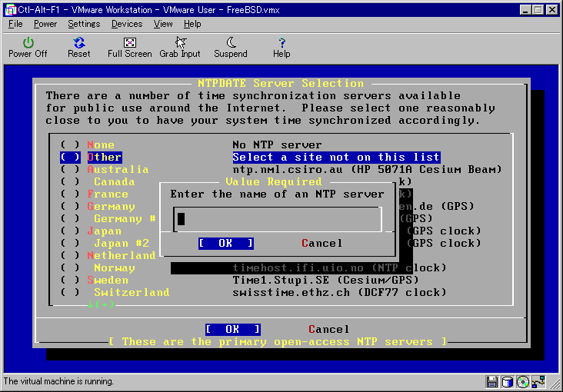The image size is (563, 392).
Task: Click Cancel in Value Required dialog
Action: [x=322, y=244]
